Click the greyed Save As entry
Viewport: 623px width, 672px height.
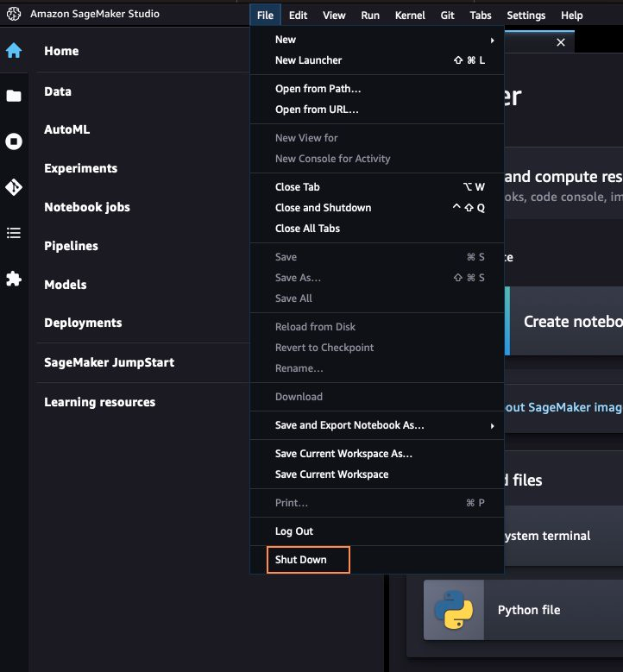click(377, 278)
